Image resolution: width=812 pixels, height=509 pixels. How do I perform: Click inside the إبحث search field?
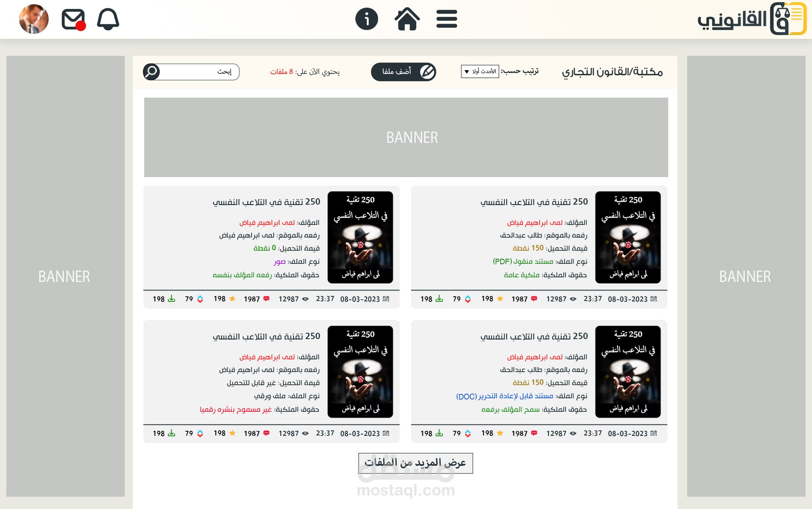(199, 72)
